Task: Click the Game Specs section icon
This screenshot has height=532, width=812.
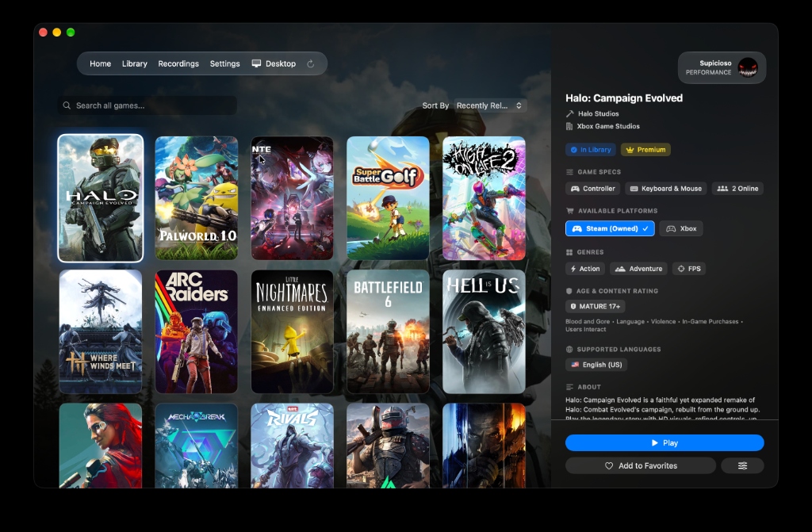Action: click(569, 172)
